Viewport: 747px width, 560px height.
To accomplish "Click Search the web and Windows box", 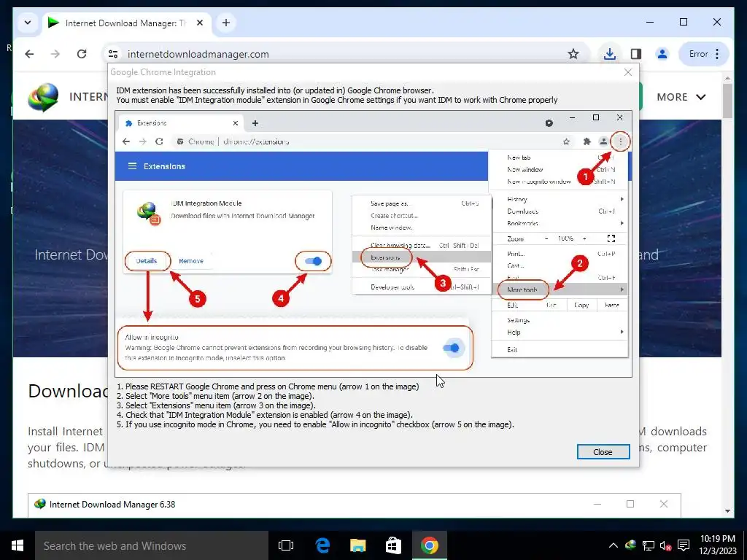I will 152,545.
